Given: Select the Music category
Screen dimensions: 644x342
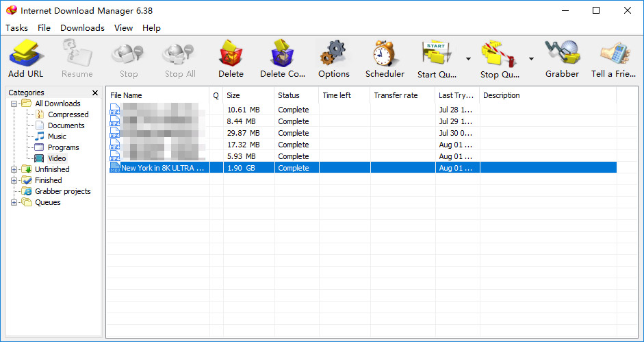Looking at the screenshot, I should (57, 136).
